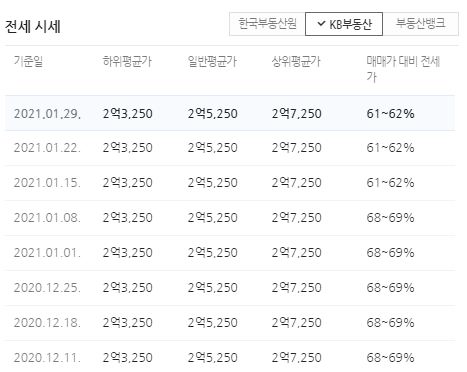Select the 2020.12.11. date cell
The image size is (467, 372).
pyautogui.click(x=47, y=358)
